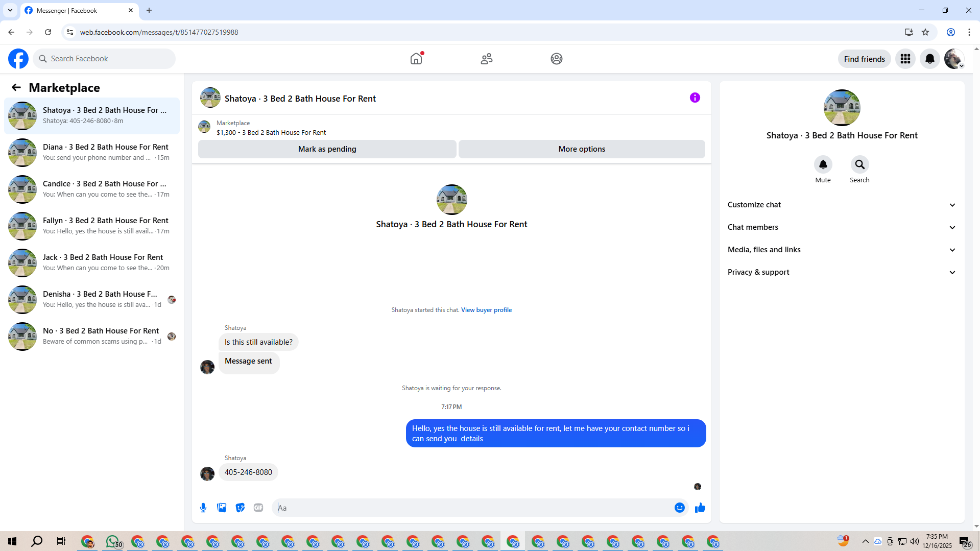Navigate back with browser back arrow
980x551 pixels.
pyautogui.click(x=11, y=32)
